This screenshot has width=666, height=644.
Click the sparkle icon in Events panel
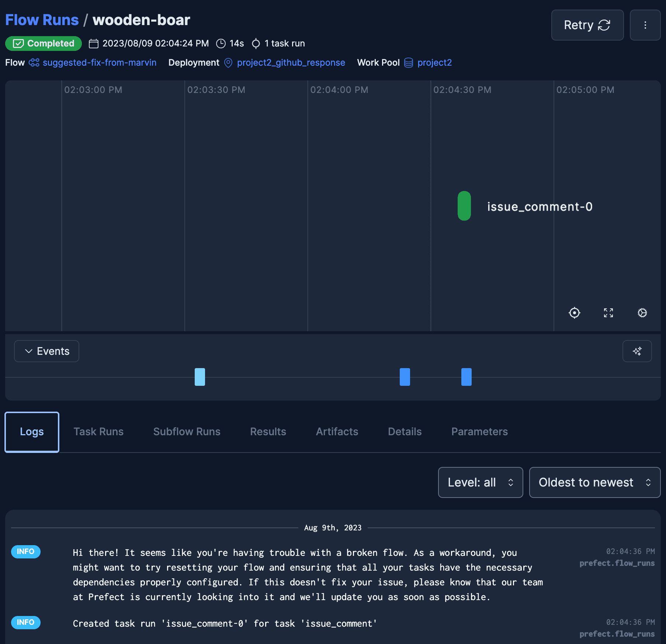pos(637,351)
